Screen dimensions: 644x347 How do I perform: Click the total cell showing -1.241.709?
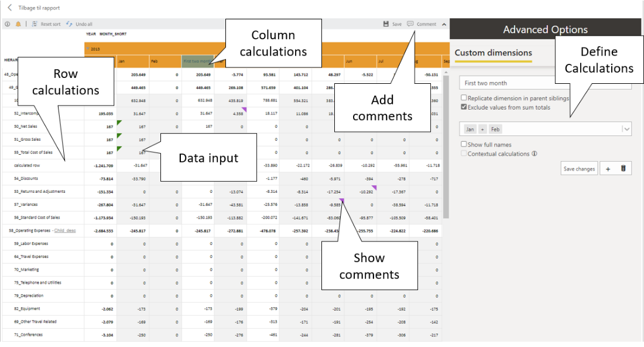click(101, 166)
